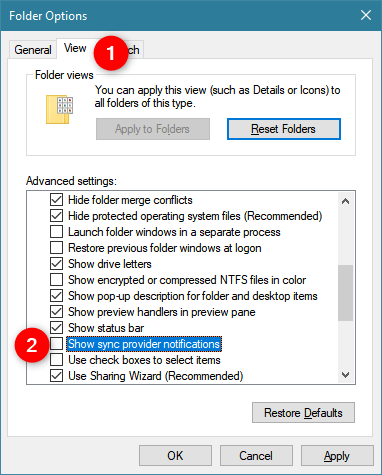Enable Use check boxes to select items

[x=56, y=360]
